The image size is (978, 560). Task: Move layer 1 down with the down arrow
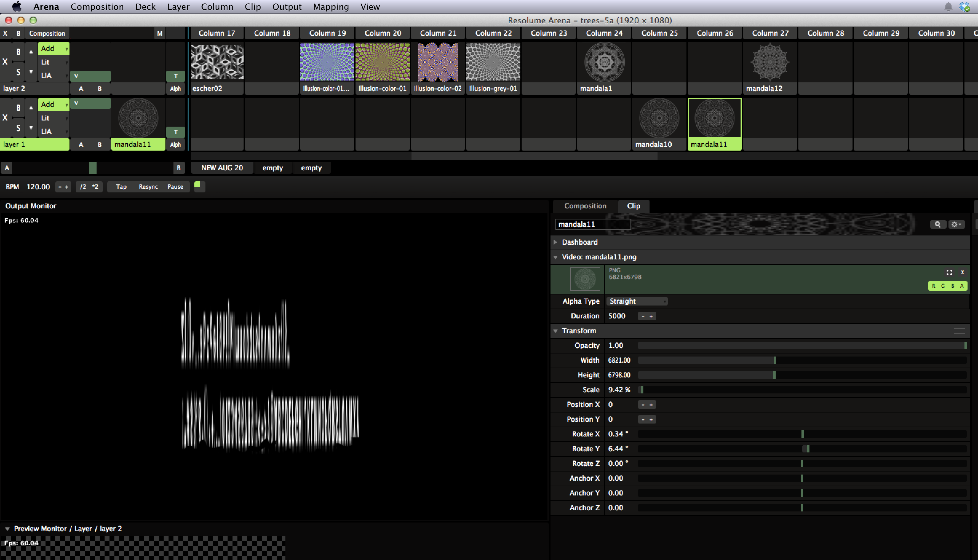31,128
